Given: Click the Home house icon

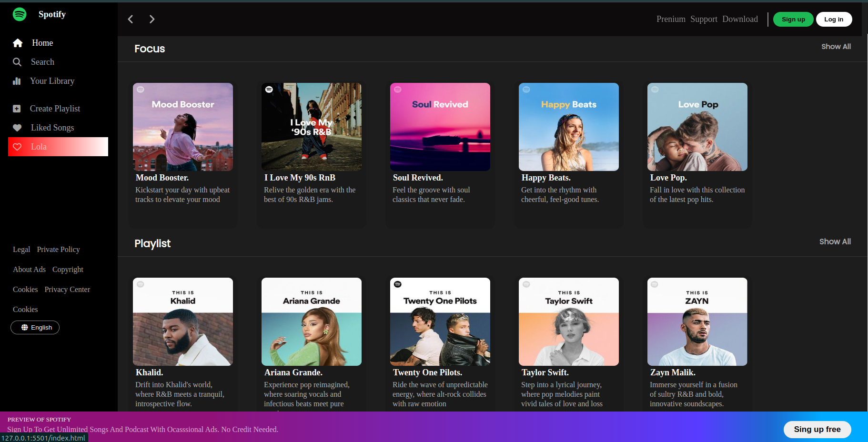Looking at the screenshot, I should (18, 43).
